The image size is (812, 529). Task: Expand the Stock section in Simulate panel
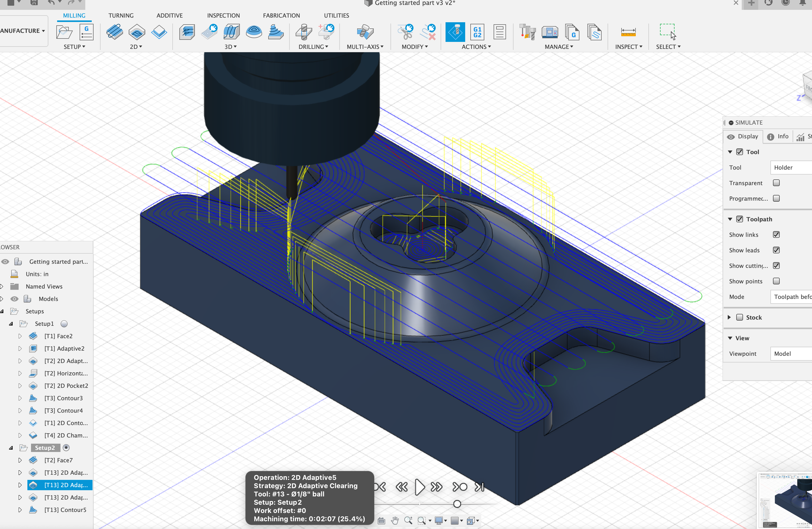(729, 317)
